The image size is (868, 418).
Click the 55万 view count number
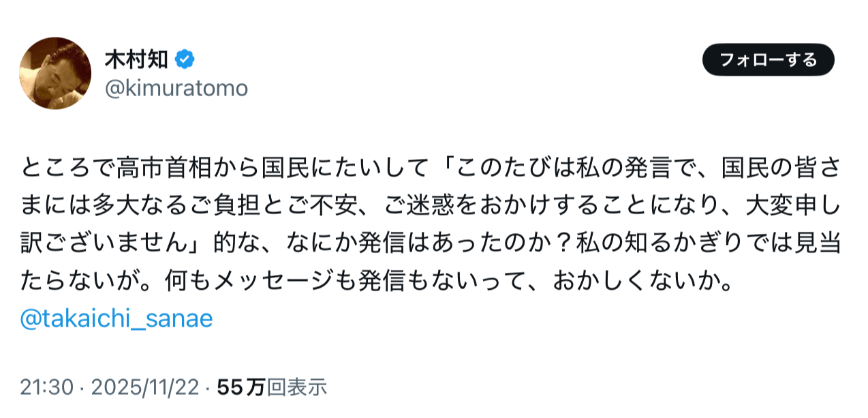click(241, 387)
